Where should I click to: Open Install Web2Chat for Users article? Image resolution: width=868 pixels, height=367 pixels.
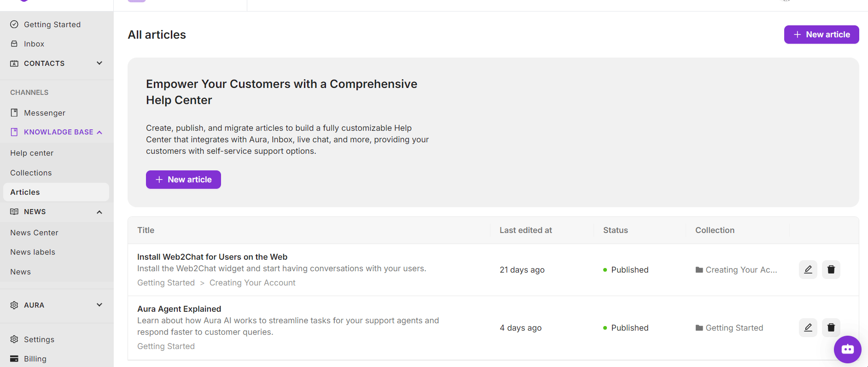coord(212,257)
